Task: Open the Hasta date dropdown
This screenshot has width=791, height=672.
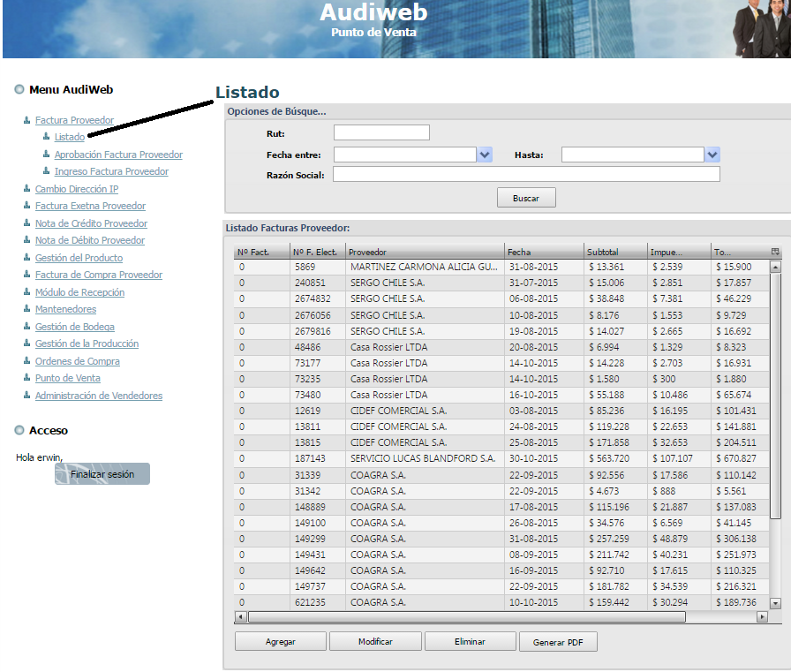Action: tap(712, 154)
